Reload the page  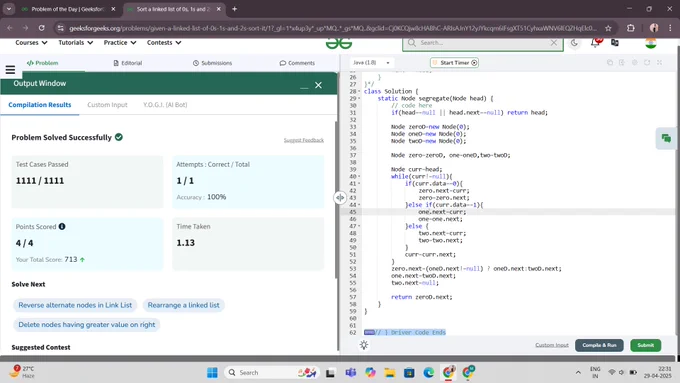click(42, 28)
